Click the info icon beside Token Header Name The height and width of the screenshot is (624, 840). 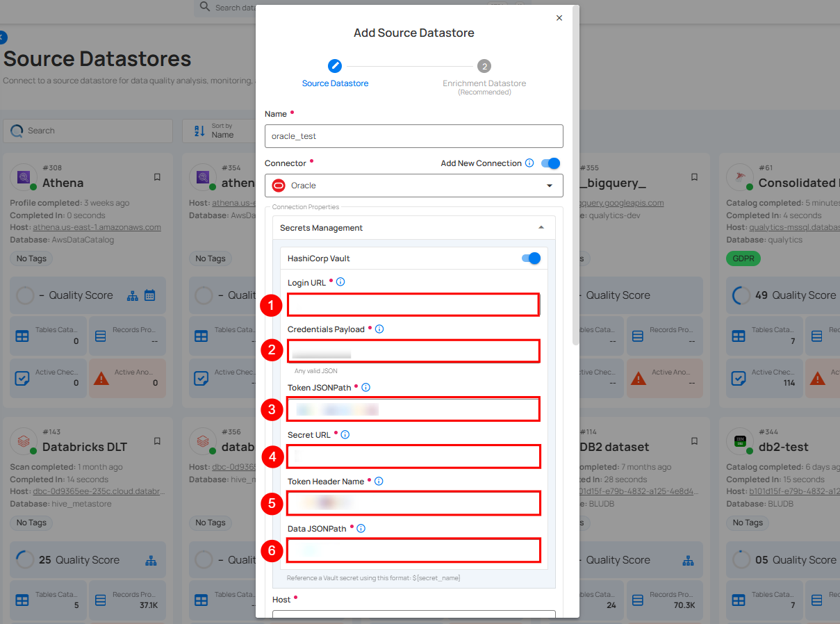379,482
